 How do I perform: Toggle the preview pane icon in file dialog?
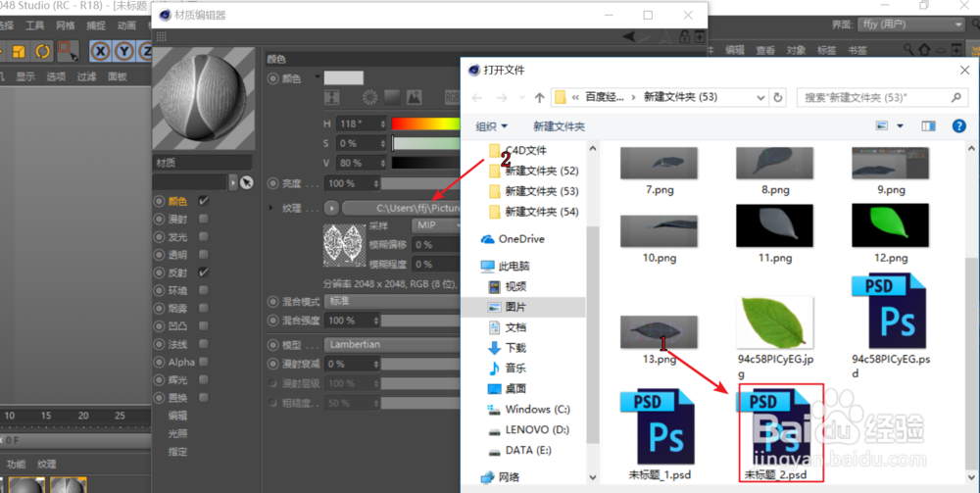(x=928, y=125)
